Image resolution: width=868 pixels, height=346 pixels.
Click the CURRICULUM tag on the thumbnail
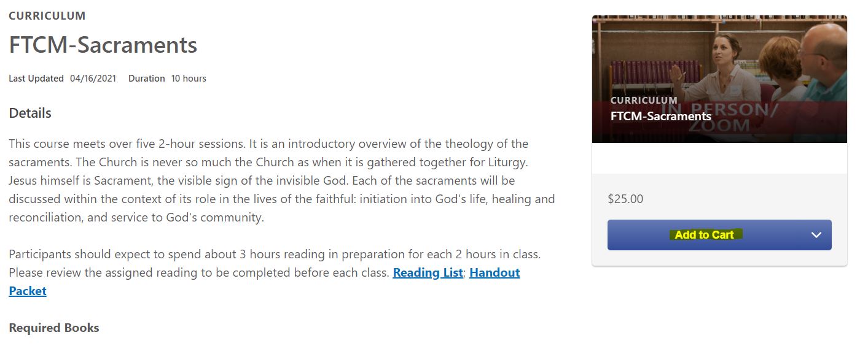click(644, 100)
